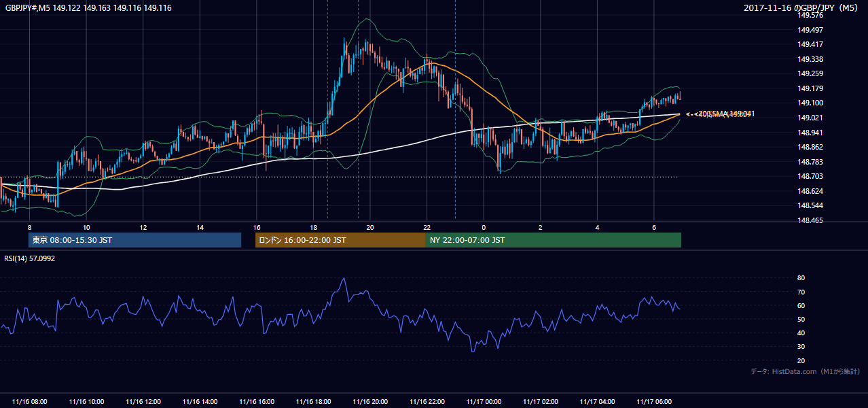This screenshot has width=868, height=408.
Task: Click price level 149.417 on the axis
Action: click(810, 44)
